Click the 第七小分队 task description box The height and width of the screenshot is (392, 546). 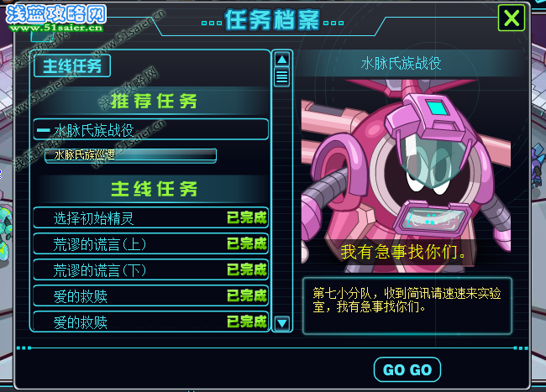coord(407,306)
